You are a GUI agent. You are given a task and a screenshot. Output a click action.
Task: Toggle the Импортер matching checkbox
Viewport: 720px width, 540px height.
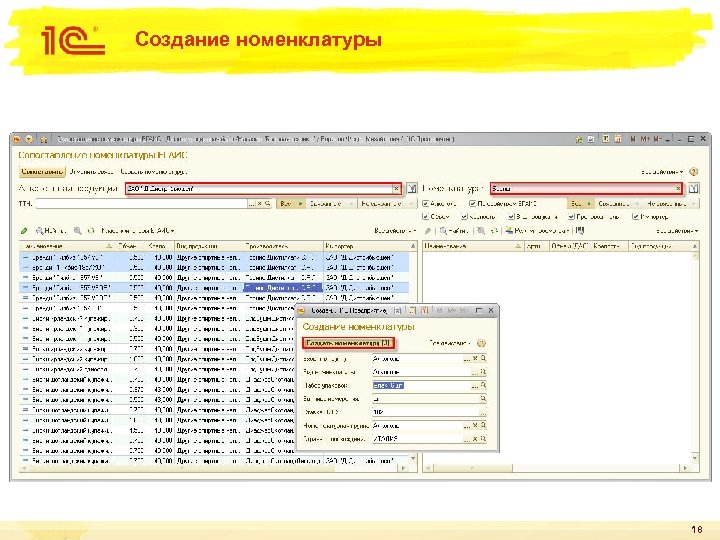[x=635, y=216]
